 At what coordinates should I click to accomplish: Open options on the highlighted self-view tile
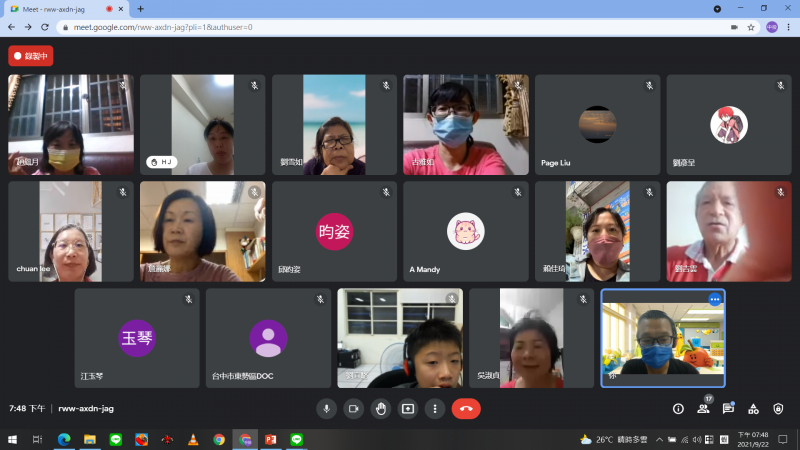(x=714, y=299)
